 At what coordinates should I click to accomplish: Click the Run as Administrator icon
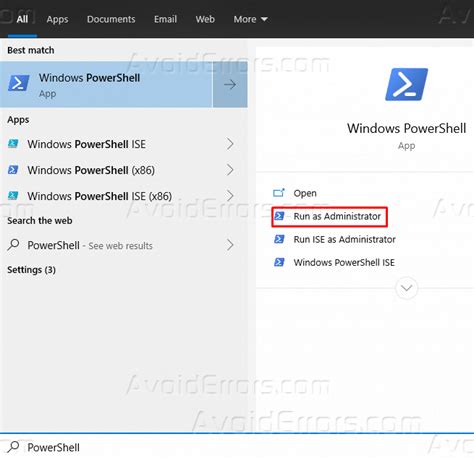[x=279, y=216]
